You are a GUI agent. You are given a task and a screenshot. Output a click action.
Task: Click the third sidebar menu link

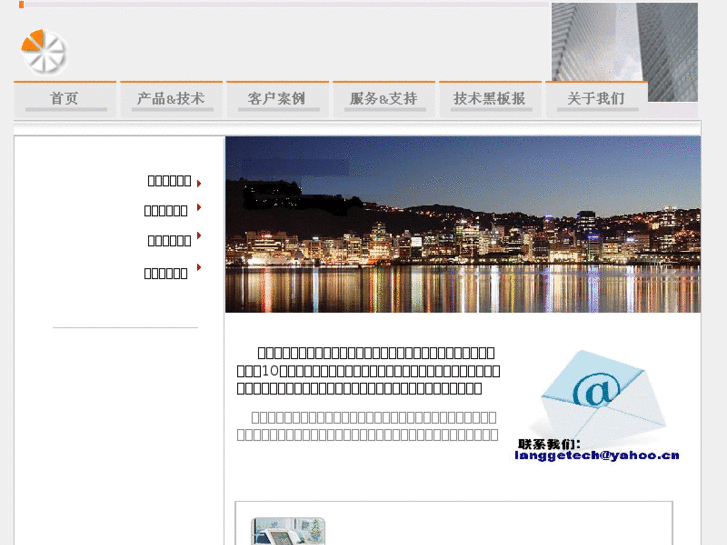tap(169, 241)
